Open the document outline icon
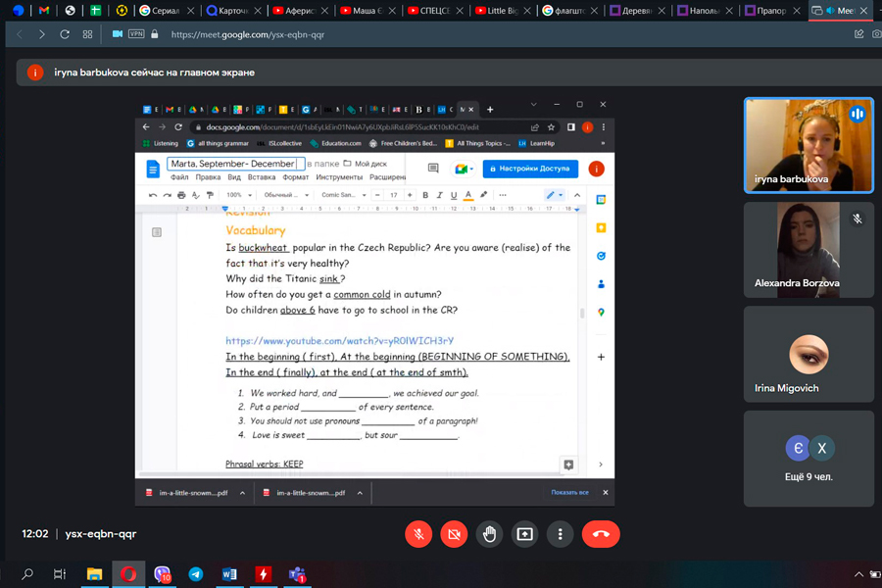The width and height of the screenshot is (882, 588). (x=157, y=232)
